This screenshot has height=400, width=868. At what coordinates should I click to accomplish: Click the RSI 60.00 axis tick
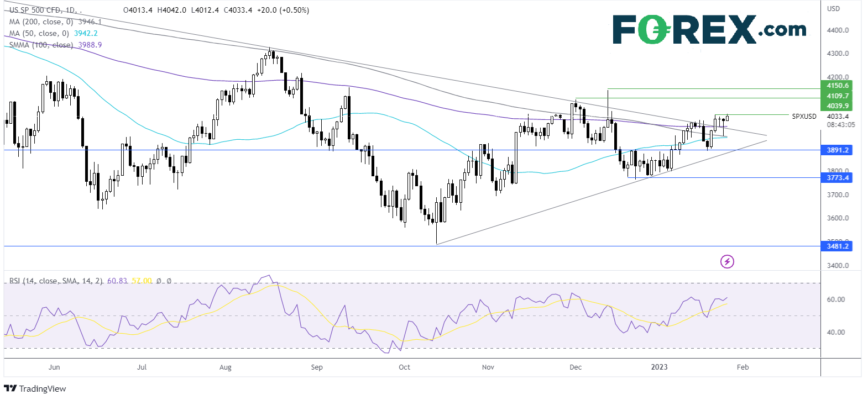tap(835, 299)
